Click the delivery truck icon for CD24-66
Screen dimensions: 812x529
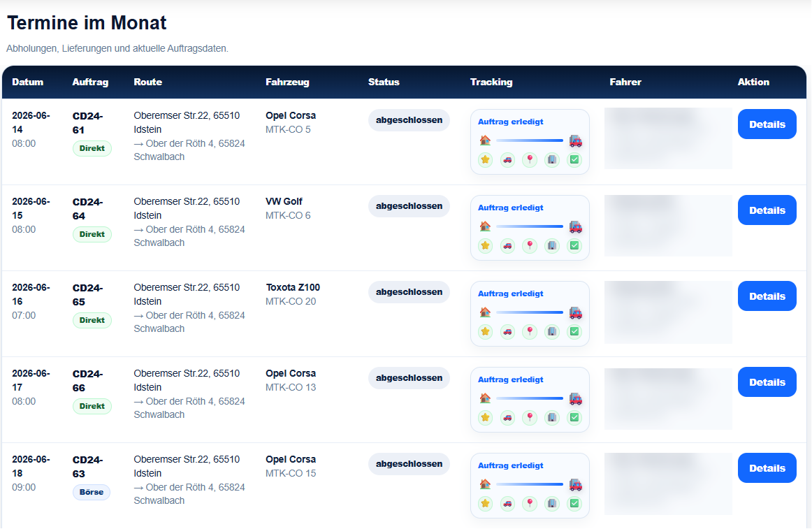click(x=575, y=398)
